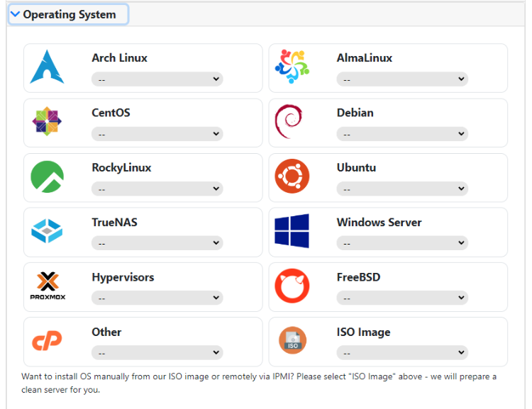
Task: Click the Arch Linux logo icon
Action: click(48, 67)
